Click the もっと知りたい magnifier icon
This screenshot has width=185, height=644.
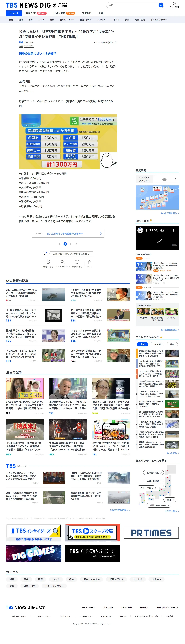tap(63, 262)
